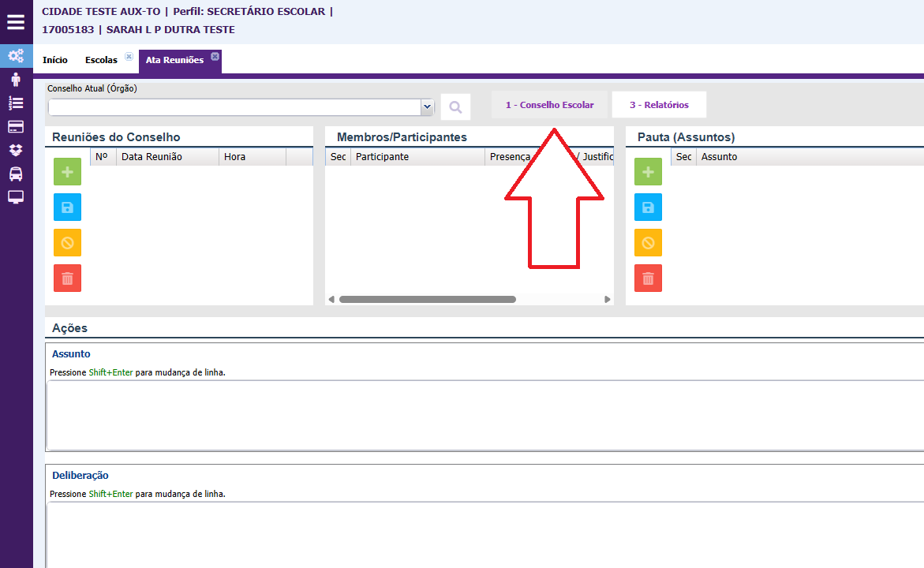
Task: Close the Ata Reuniões tab
Action: click(x=215, y=56)
